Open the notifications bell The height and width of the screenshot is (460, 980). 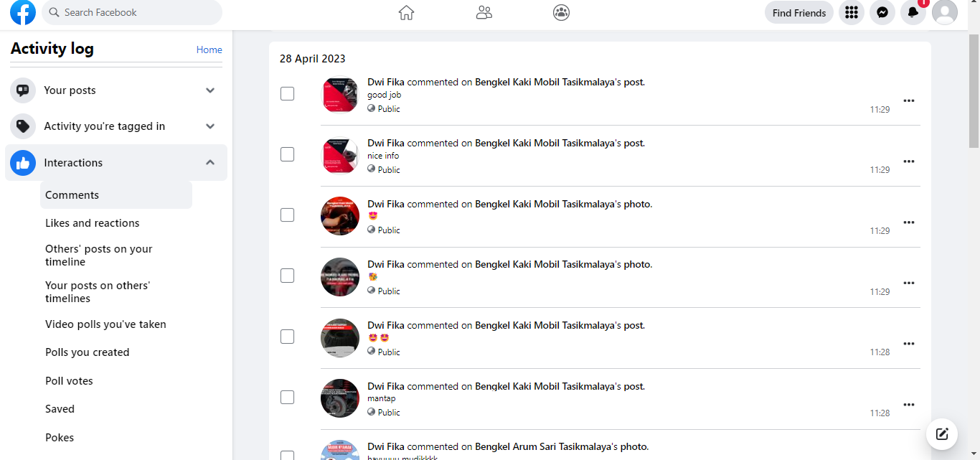pyautogui.click(x=913, y=12)
